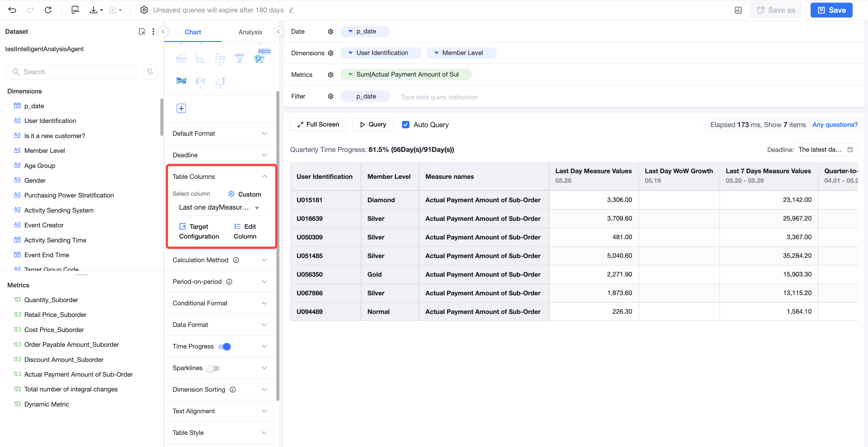The width and height of the screenshot is (868, 447).
Task: Select the Chart tab
Action: click(193, 32)
